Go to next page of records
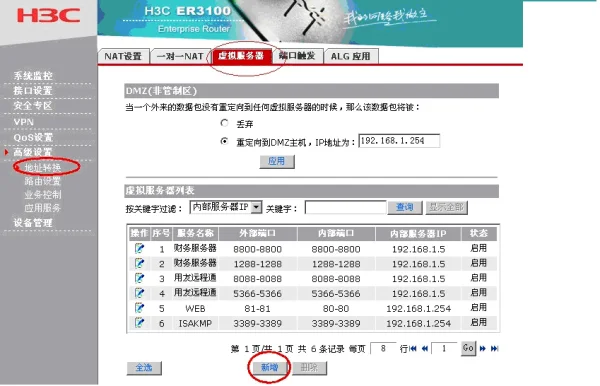This screenshot has height=386, width=600. (x=483, y=349)
